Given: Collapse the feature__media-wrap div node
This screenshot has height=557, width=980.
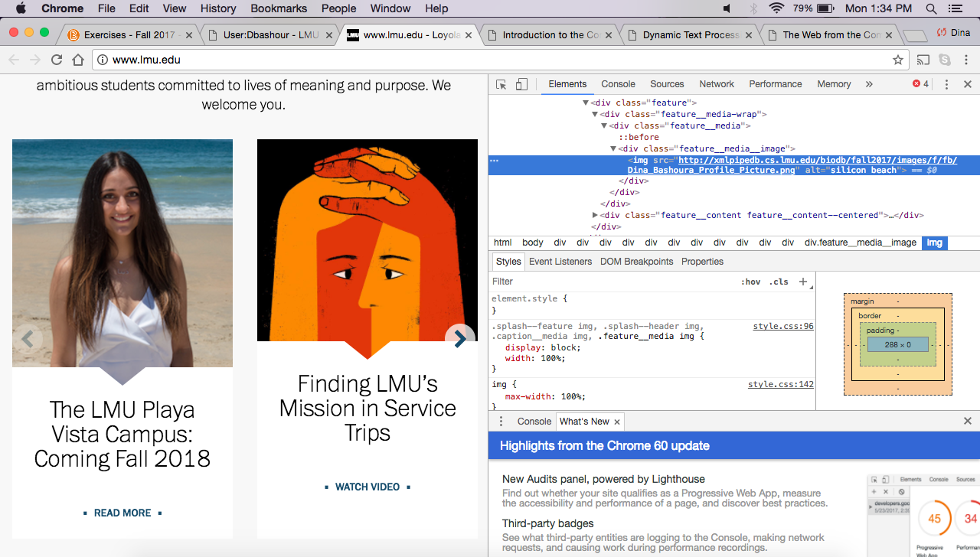Looking at the screenshot, I should click(595, 114).
